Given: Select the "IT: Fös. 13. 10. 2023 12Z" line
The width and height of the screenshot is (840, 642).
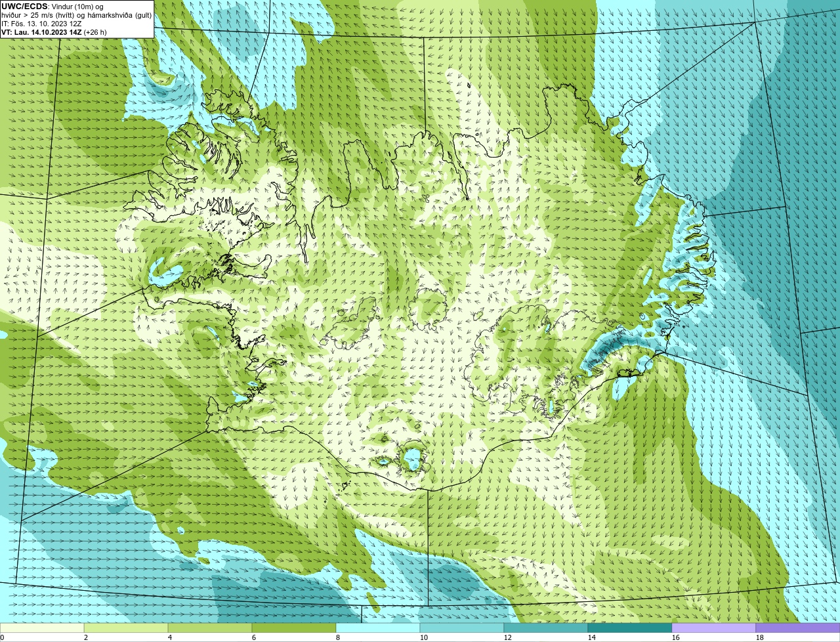Looking at the screenshot, I should pyautogui.click(x=41, y=24).
